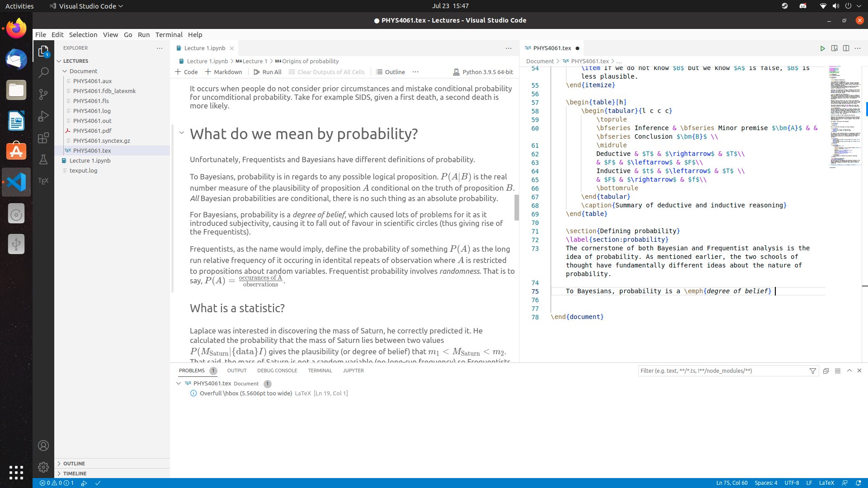Open the LaTeX TeX sidebar panel

tap(43, 181)
